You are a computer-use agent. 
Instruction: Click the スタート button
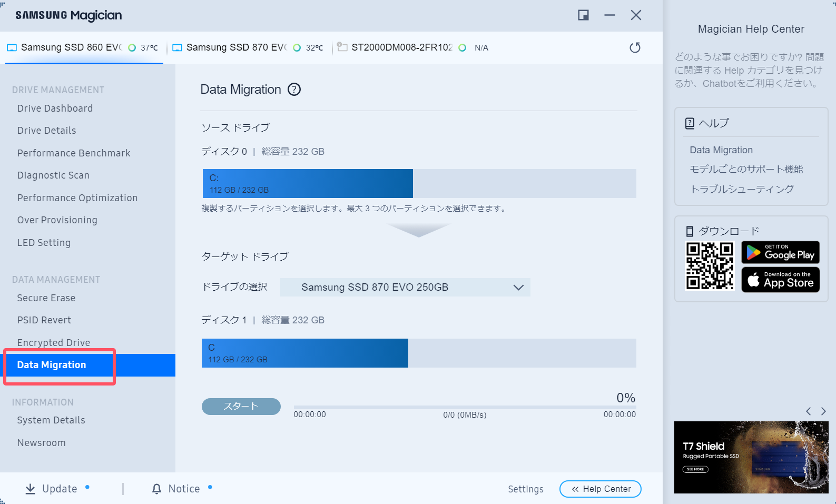(241, 406)
